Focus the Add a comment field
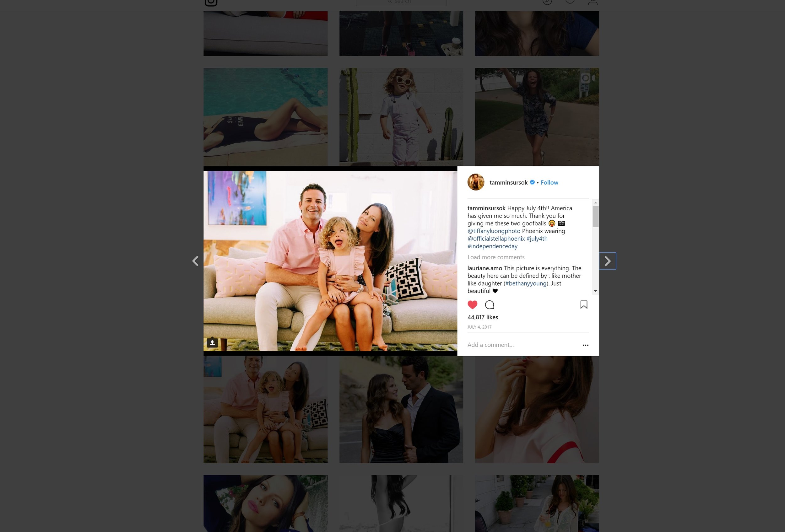This screenshot has height=532, width=785. 522,345
